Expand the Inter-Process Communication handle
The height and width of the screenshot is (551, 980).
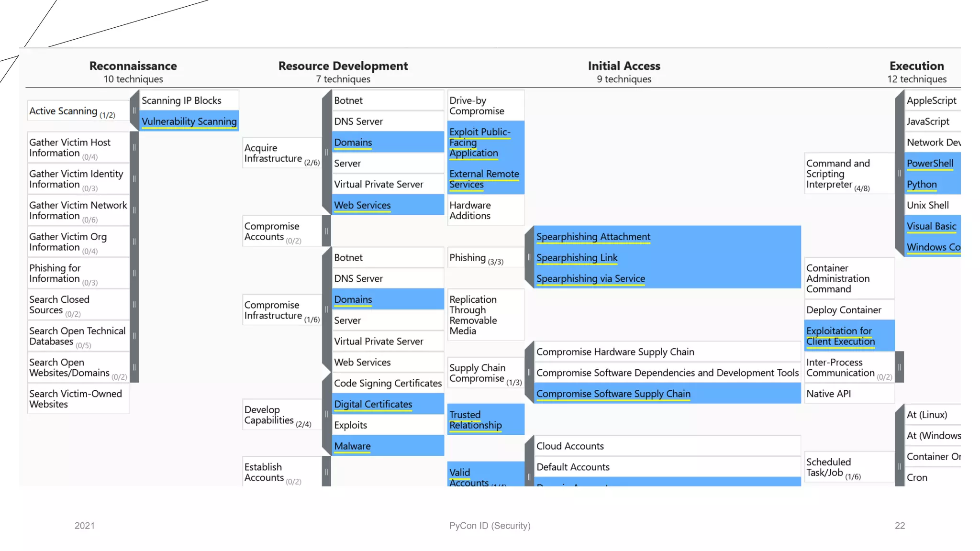pyautogui.click(x=899, y=367)
